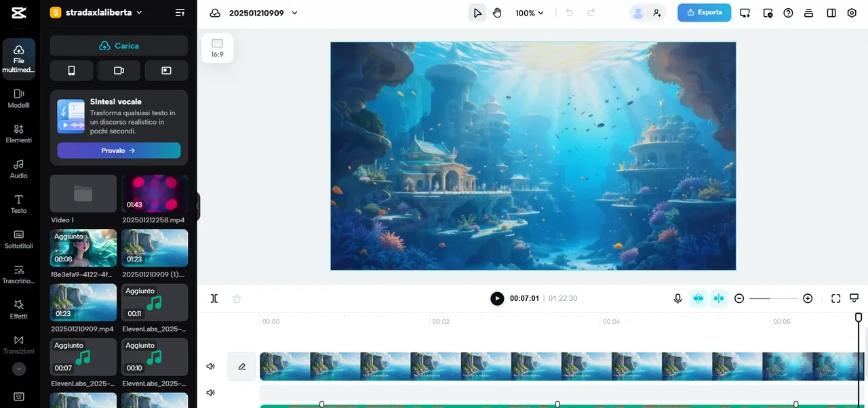Adjust the timeline zoom slider
The width and height of the screenshot is (868, 408).
tap(773, 298)
